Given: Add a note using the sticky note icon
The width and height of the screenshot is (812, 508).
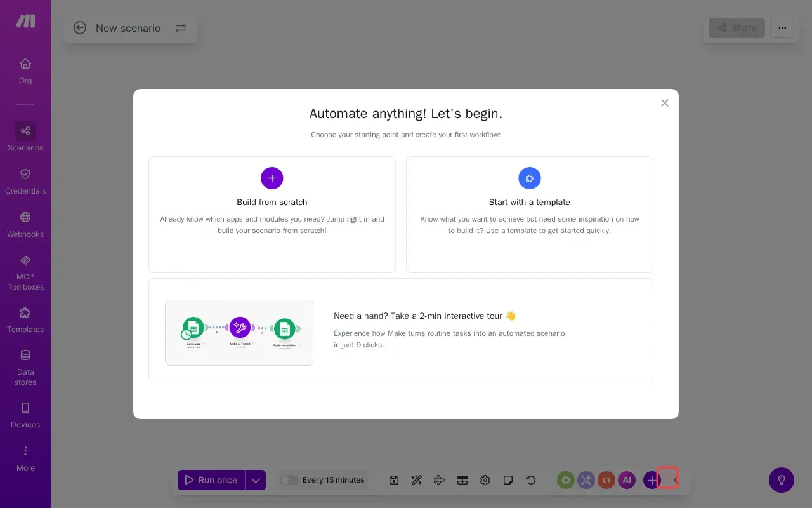Looking at the screenshot, I should click(x=508, y=480).
